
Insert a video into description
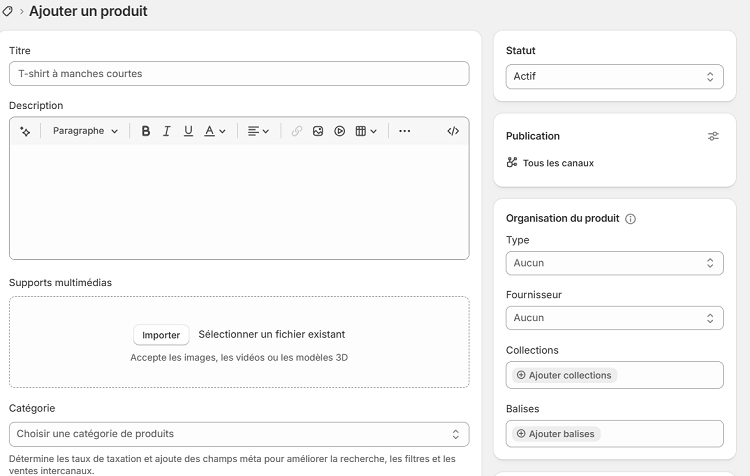coord(340,131)
